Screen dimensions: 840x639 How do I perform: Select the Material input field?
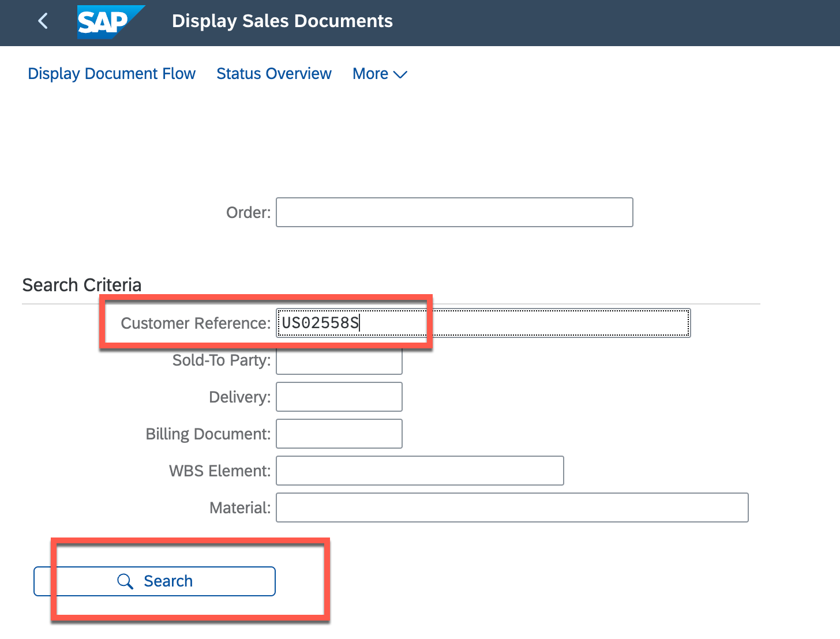[x=512, y=508]
